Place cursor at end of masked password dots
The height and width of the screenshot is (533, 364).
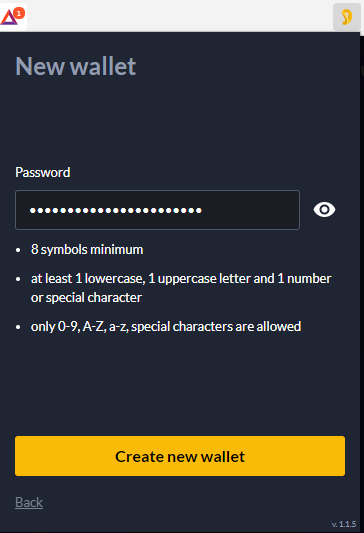pyautogui.click(x=202, y=210)
